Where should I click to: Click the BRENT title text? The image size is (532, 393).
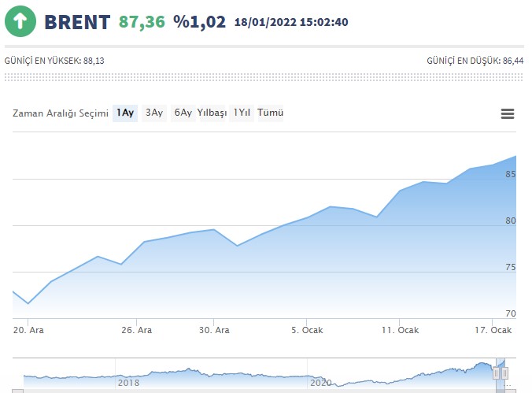click(77, 22)
